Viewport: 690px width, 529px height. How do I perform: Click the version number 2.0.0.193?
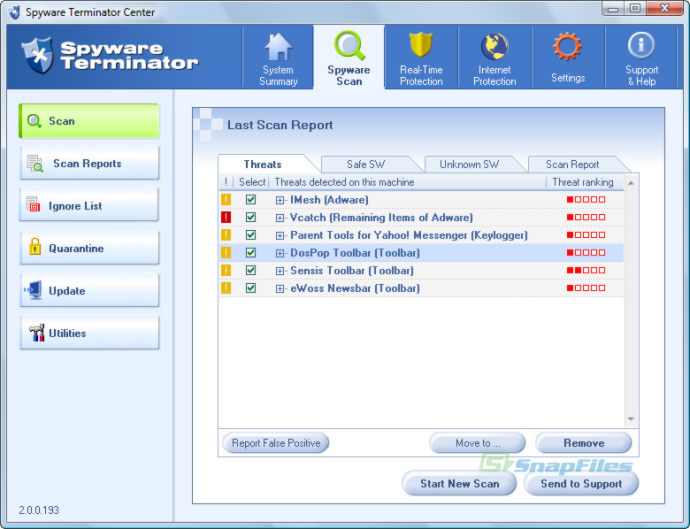point(39,510)
